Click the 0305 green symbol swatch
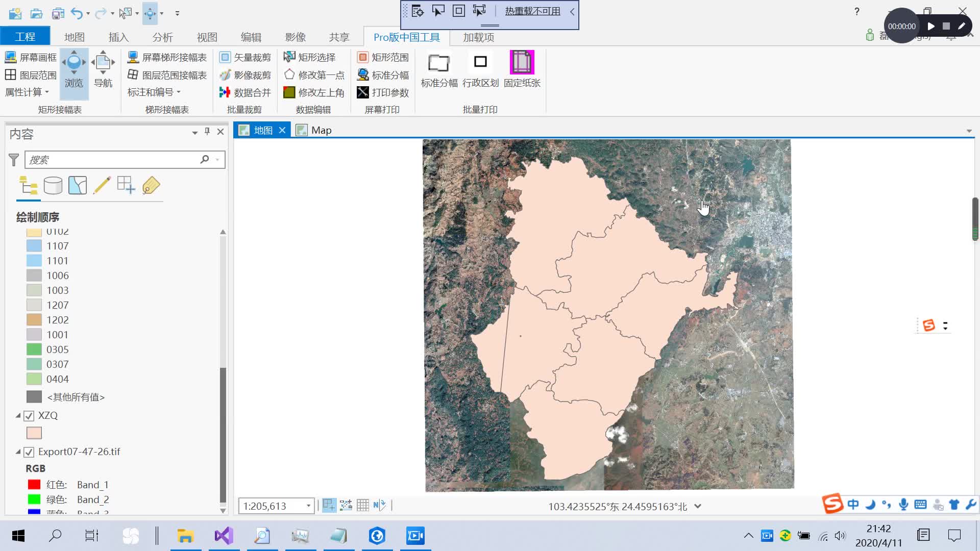 [x=34, y=349]
